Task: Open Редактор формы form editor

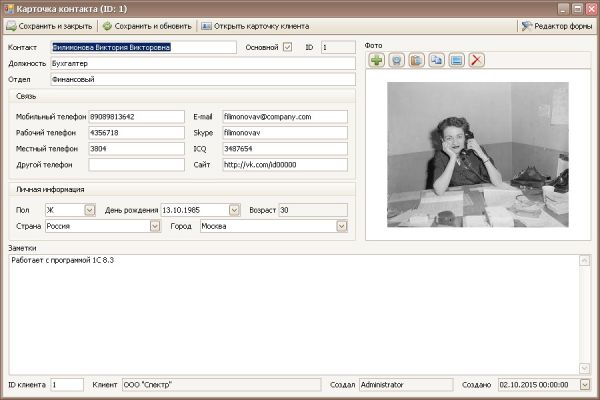Action: (x=556, y=25)
